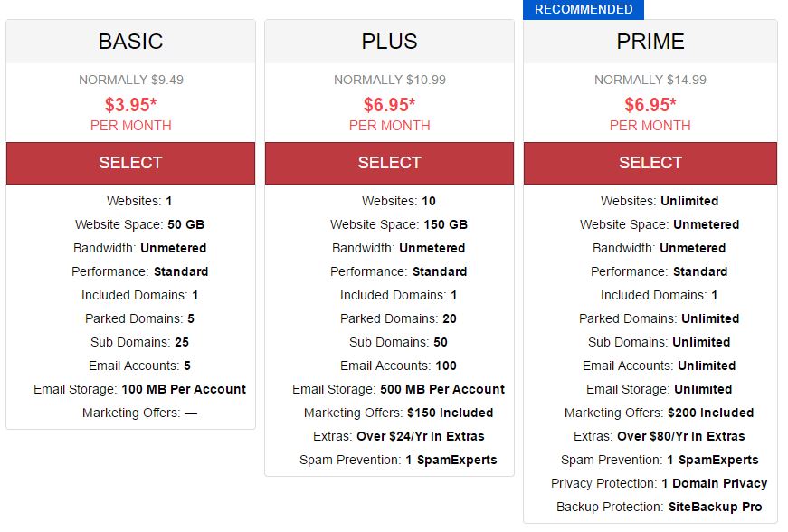This screenshot has height=532, width=788.
Task: Click the crossed-out $14.99 normal price
Action: point(687,80)
